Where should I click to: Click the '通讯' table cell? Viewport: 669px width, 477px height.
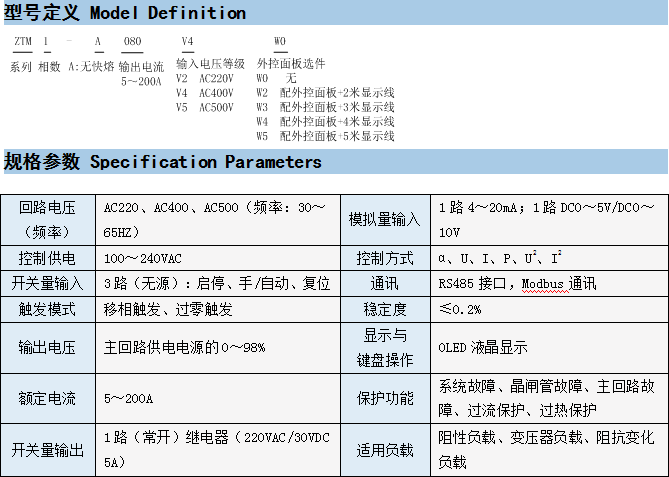point(385,284)
